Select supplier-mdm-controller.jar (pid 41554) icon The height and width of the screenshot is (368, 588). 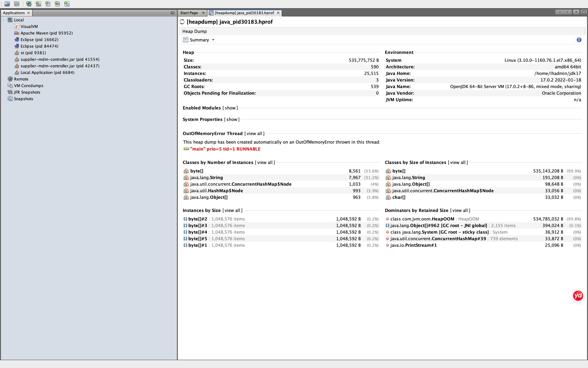[17, 59]
